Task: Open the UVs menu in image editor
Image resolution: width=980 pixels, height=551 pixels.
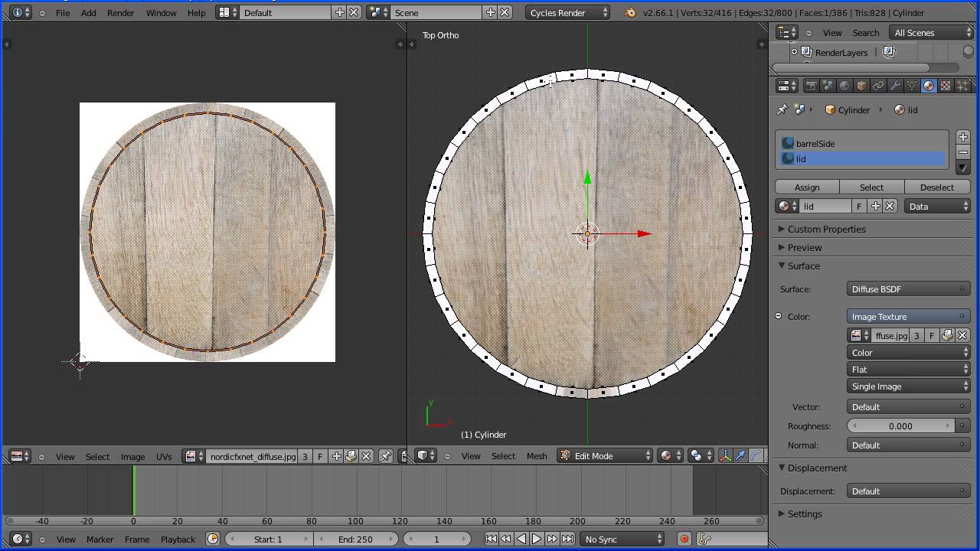Action: [x=164, y=457]
